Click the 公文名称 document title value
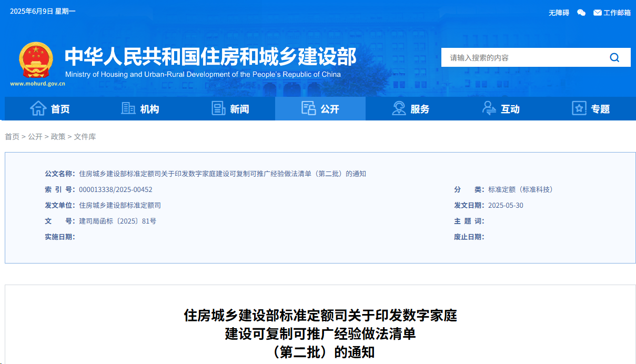636x364 pixels. [x=223, y=174]
